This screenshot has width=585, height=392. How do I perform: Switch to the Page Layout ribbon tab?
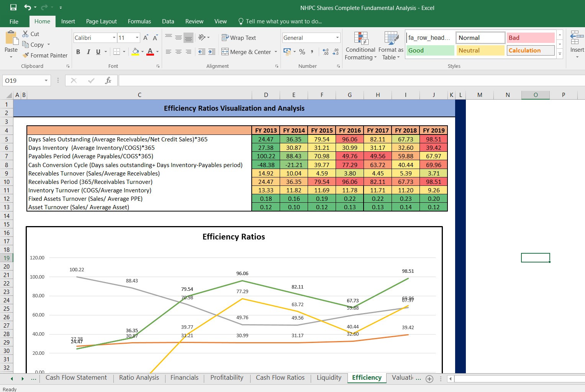click(x=102, y=21)
